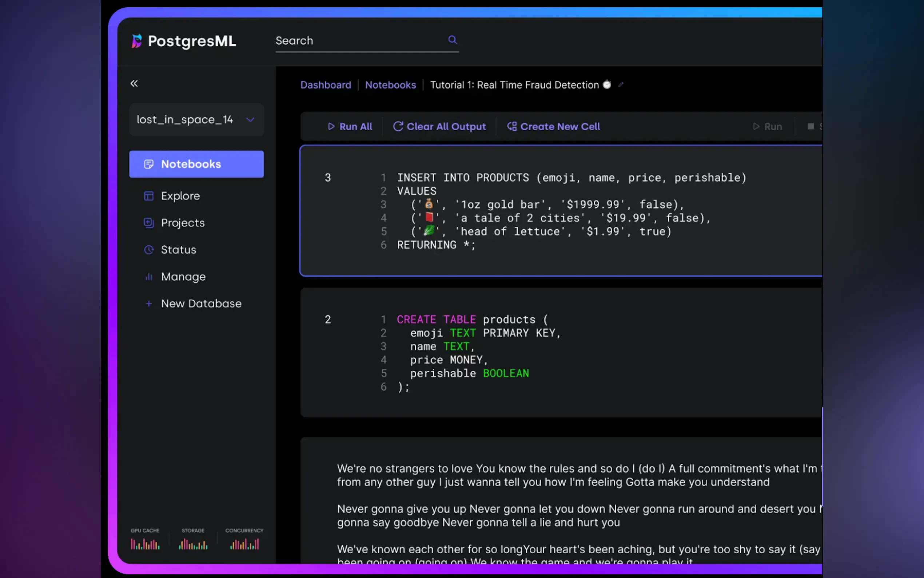Click the search magnifier icon
Screen dimensions: 924x578
click(x=452, y=40)
